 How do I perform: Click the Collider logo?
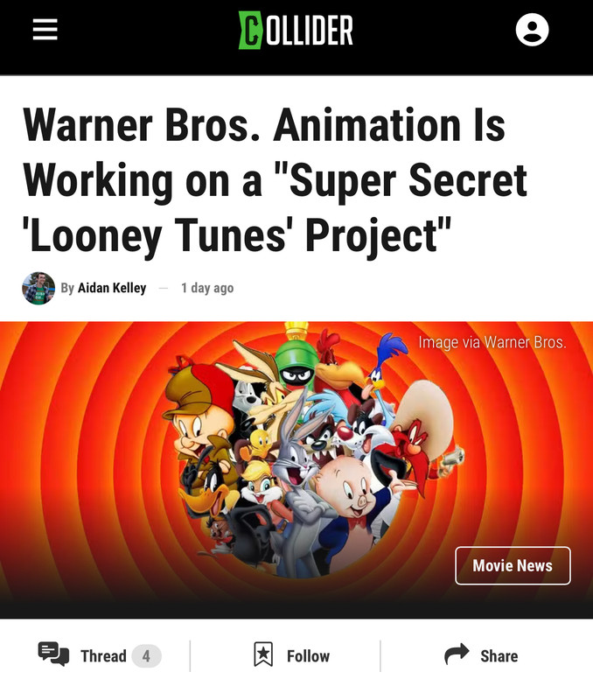[x=296, y=30]
